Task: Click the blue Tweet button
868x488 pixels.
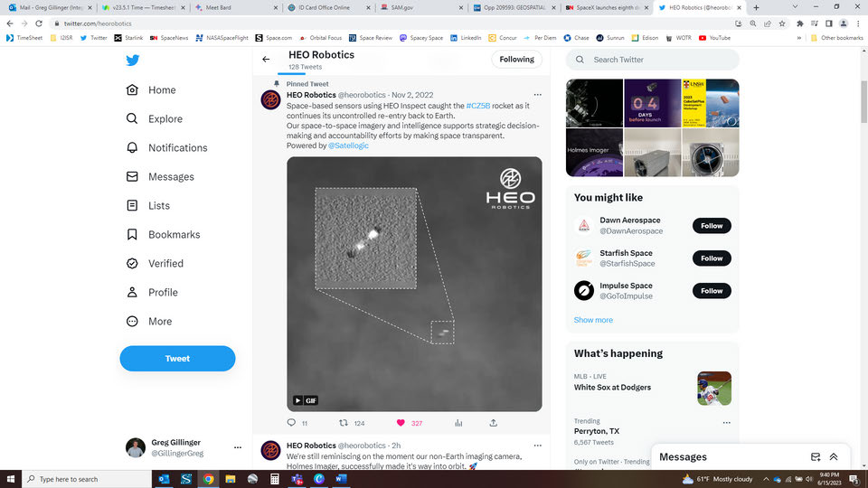Action: point(177,359)
